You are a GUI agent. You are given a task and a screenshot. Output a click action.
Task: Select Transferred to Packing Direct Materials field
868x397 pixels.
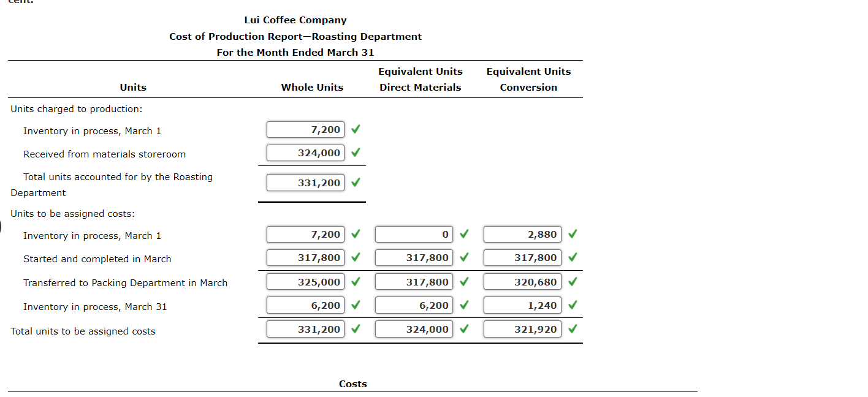[414, 282]
